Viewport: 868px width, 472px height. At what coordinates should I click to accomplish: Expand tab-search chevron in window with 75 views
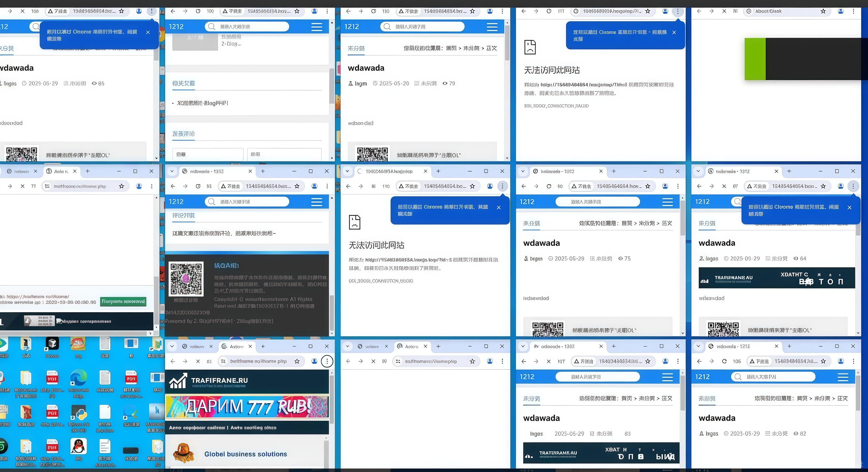(x=523, y=171)
